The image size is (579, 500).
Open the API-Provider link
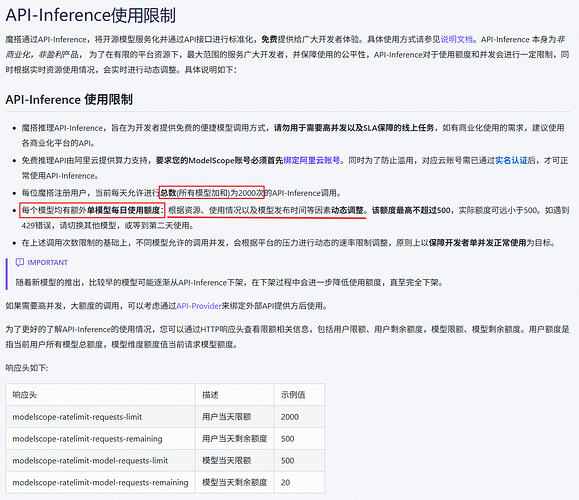[199, 306]
